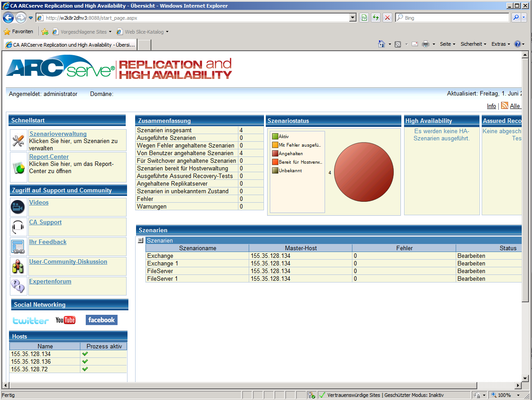Expand the Sicherheit menu dropdown
Viewport: 532px width, 400px height.
(x=473, y=44)
